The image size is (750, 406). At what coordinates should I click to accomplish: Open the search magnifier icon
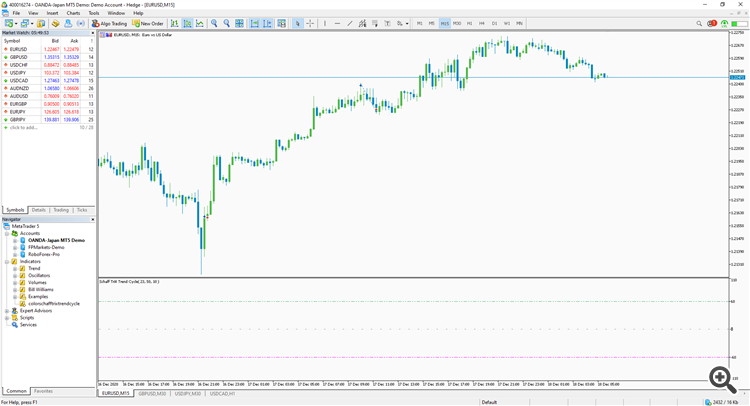click(x=699, y=23)
